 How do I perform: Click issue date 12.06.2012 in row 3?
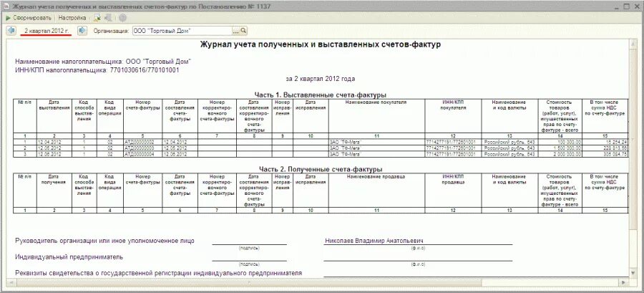(54, 154)
